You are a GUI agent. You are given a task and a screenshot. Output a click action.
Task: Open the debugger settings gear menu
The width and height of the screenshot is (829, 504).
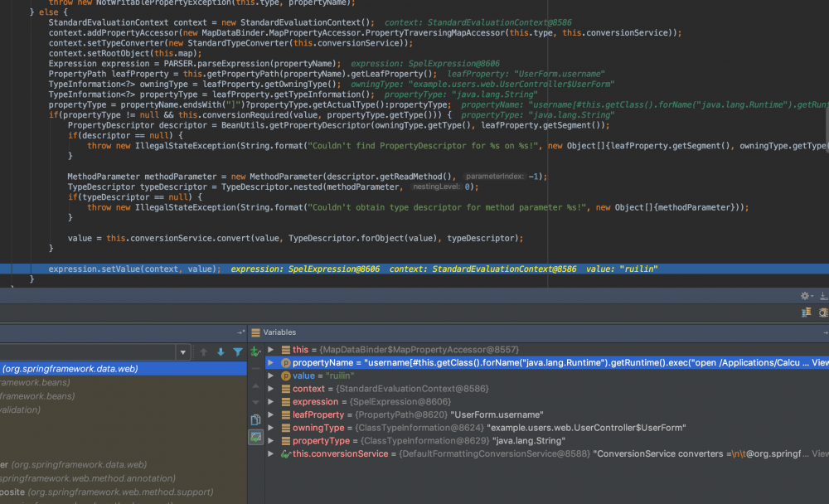804,296
